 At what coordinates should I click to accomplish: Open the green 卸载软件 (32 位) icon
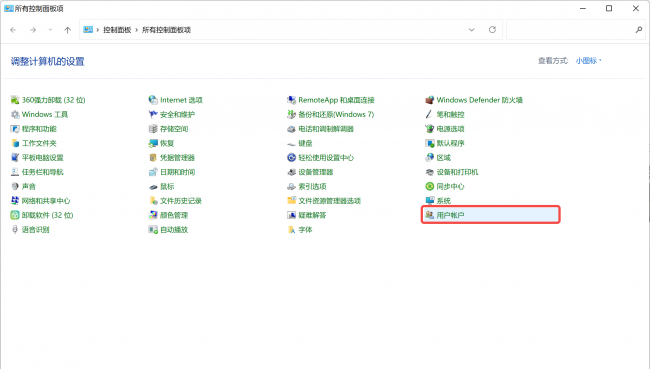(x=15, y=215)
